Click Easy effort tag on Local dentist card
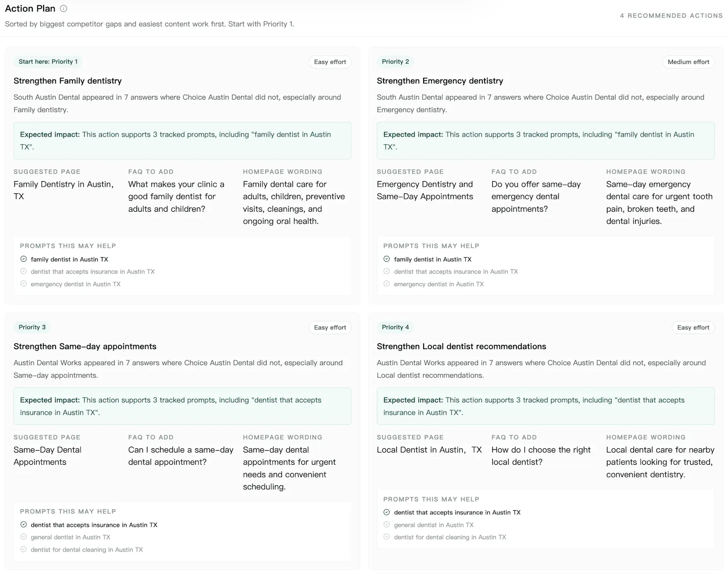 (693, 327)
